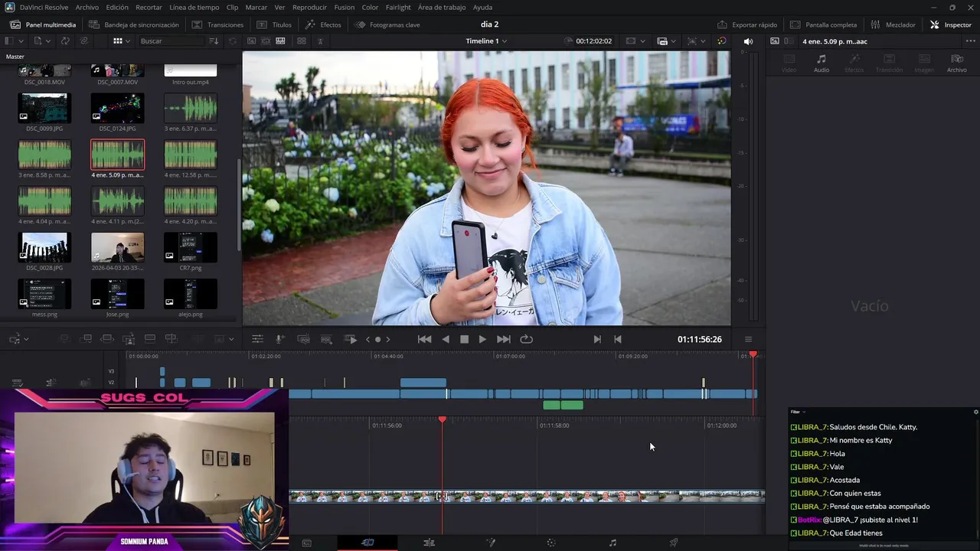This screenshot has width=980, height=551.
Task: Open Inspector three-dot options menu
Action: [x=971, y=41]
